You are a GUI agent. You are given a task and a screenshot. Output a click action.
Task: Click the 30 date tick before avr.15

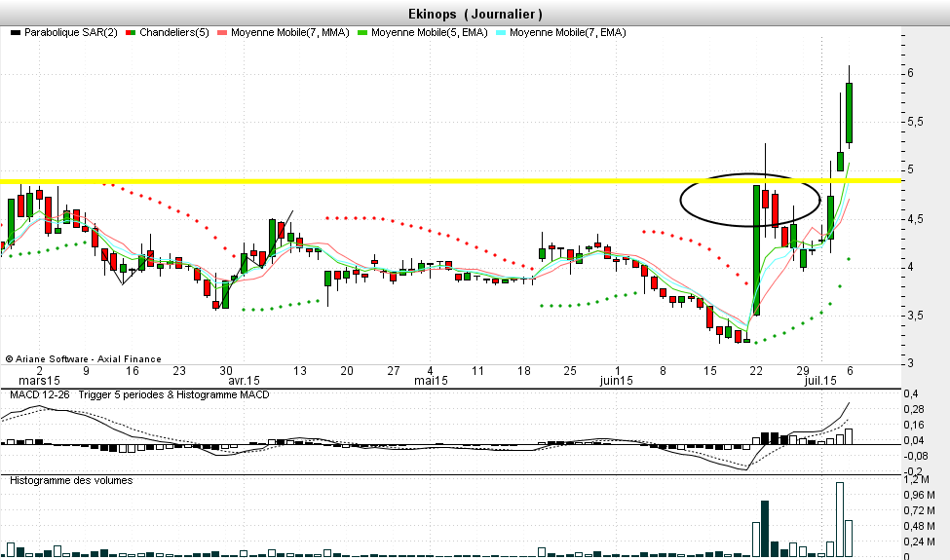tap(226, 370)
